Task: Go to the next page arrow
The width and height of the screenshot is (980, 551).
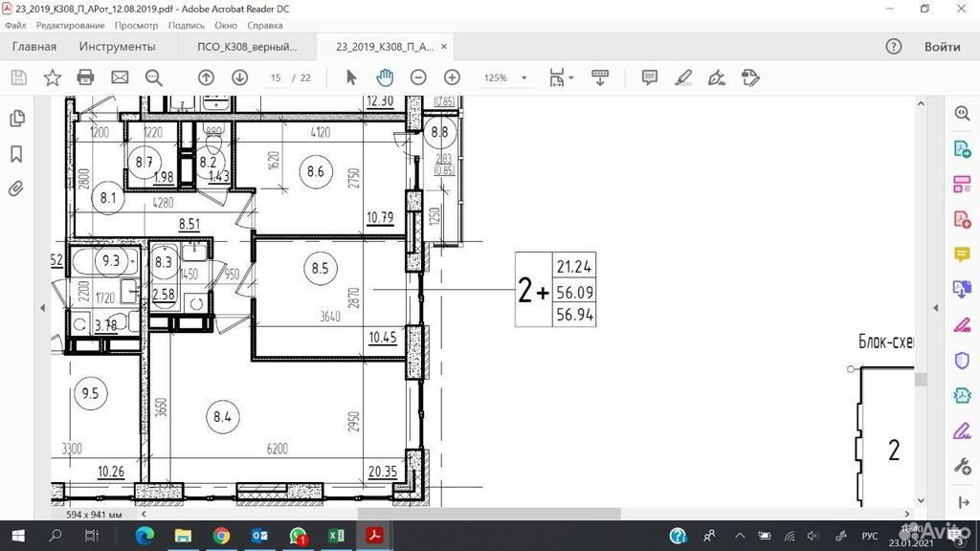Action: (x=240, y=77)
